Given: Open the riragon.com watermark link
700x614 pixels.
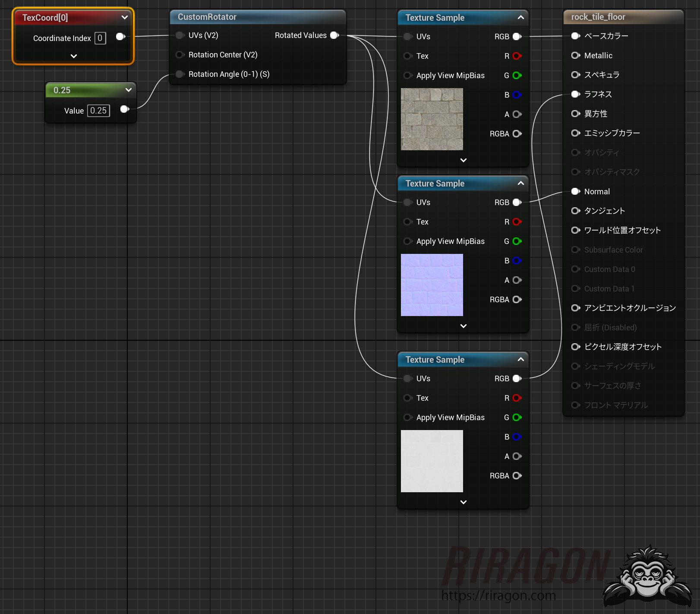Looking at the screenshot, I should click(498, 595).
